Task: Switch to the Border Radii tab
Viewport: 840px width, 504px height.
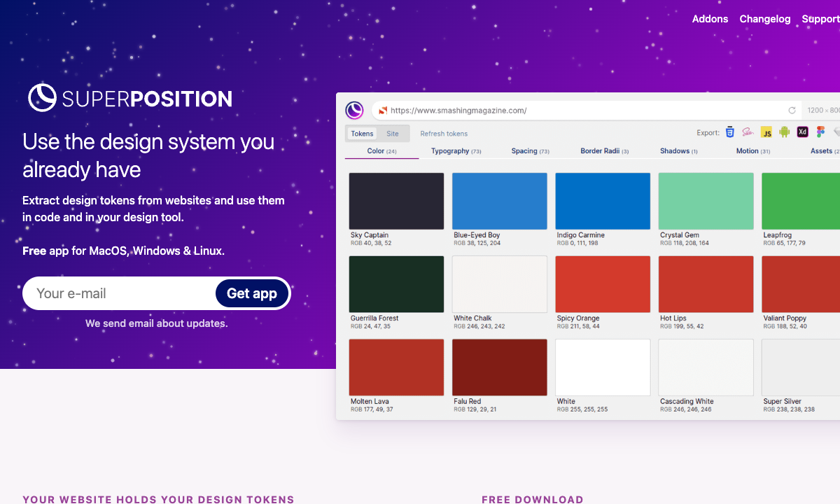Action: click(604, 151)
